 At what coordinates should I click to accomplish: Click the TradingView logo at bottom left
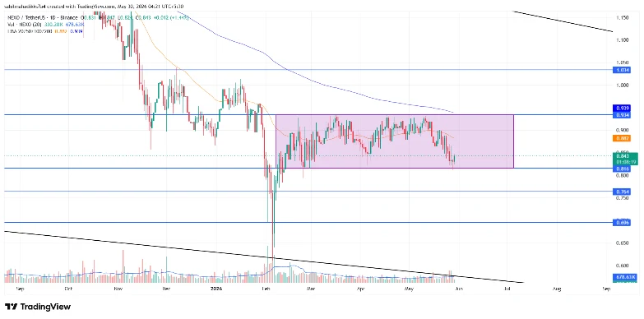[x=38, y=307]
